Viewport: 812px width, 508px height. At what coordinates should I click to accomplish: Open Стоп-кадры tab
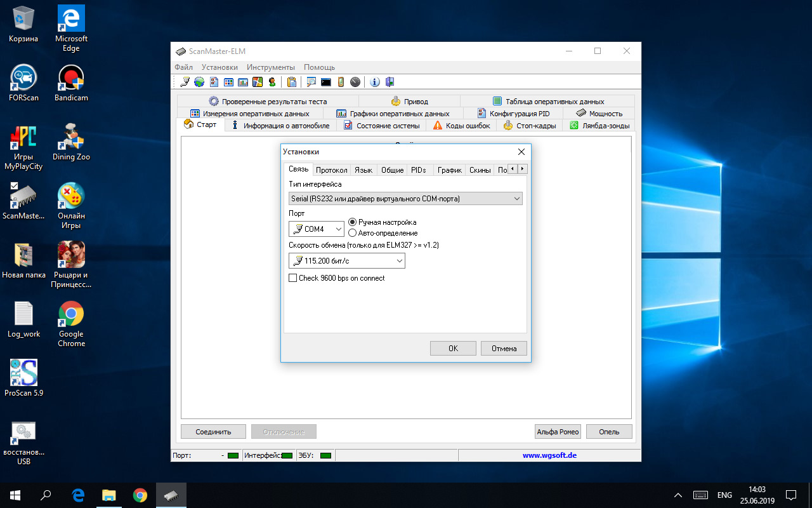click(x=529, y=126)
